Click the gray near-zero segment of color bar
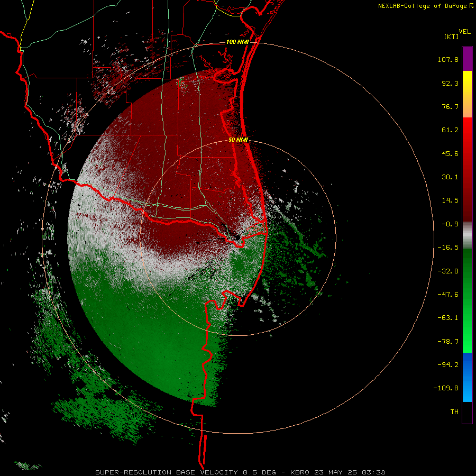 (x=467, y=235)
